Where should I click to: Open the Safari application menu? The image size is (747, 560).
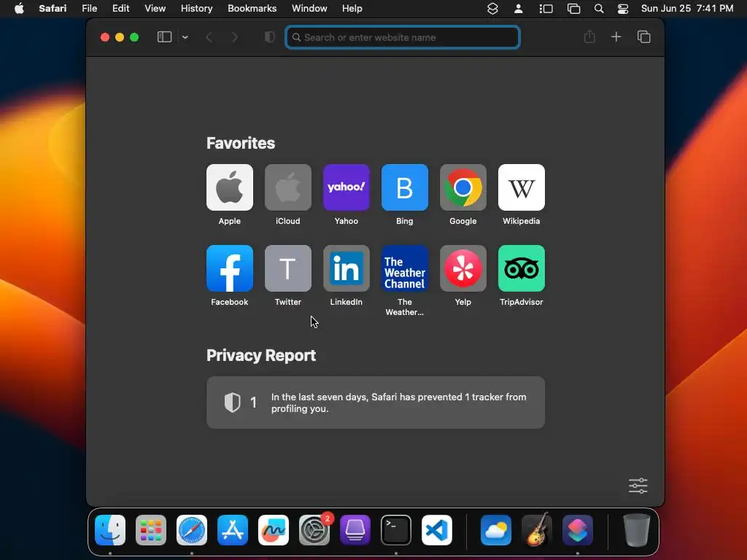(x=53, y=9)
